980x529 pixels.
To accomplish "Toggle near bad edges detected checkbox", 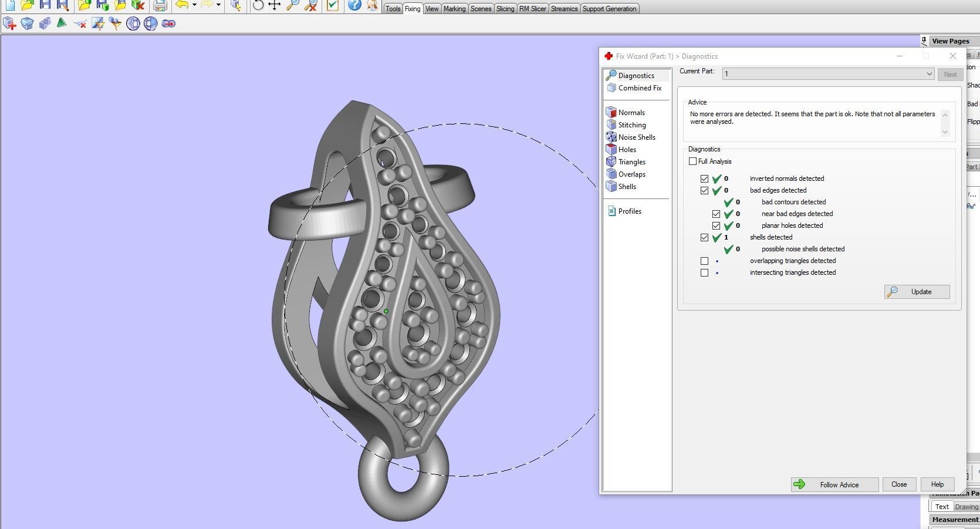I will pos(717,214).
